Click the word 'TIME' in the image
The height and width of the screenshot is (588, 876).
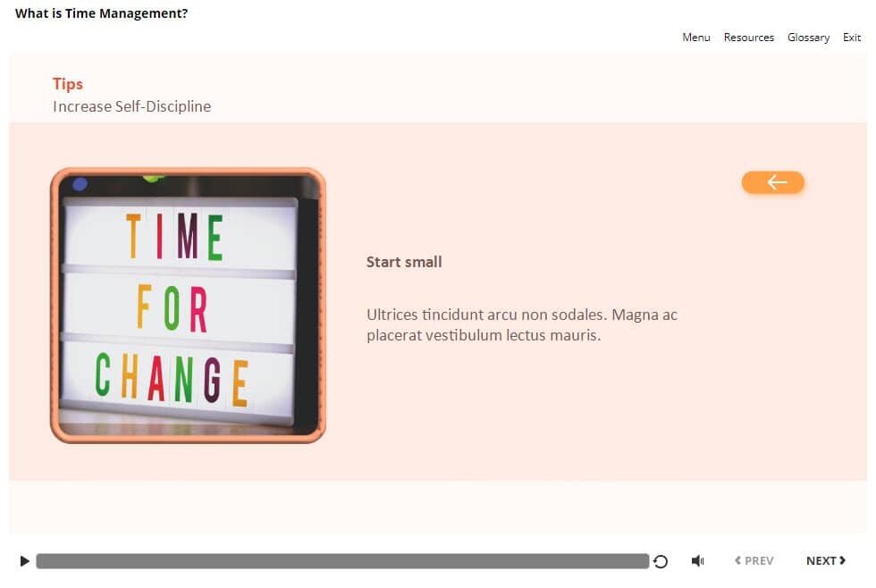pos(174,237)
